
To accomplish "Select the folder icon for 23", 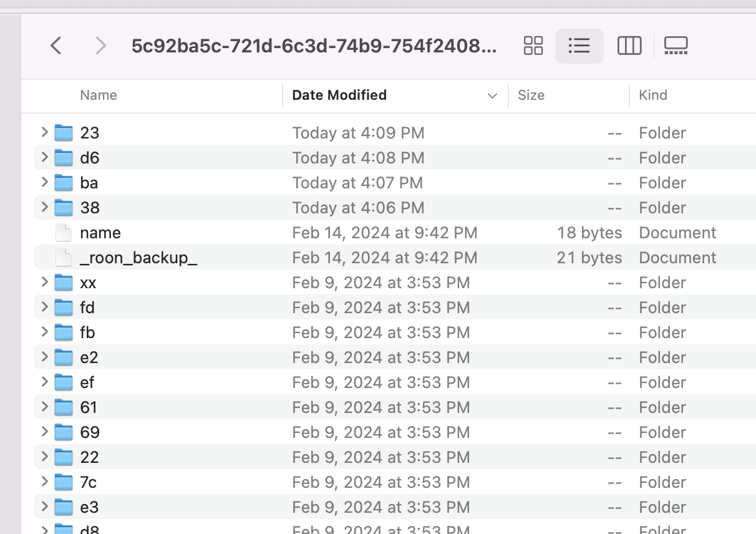I will 64,133.
